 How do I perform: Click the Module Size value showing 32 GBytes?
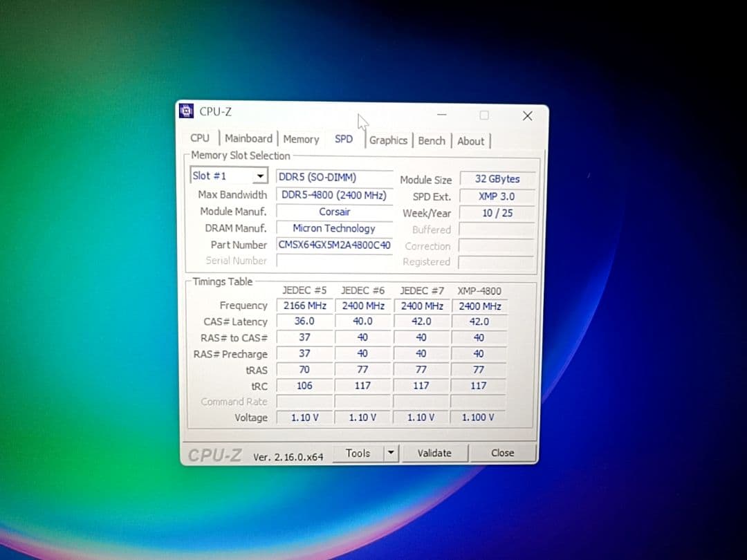pyautogui.click(x=496, y=178)
